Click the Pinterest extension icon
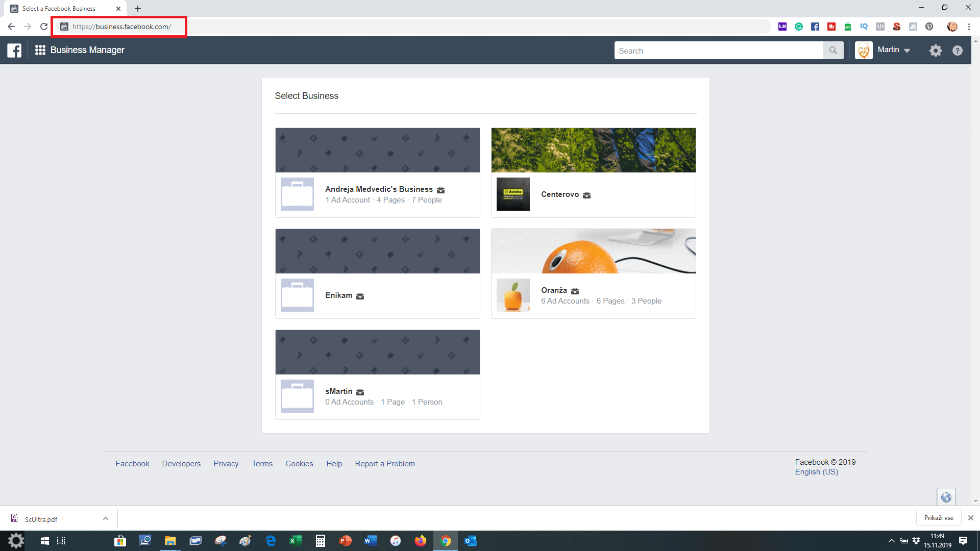This screenshot has width=980, height=551. pos(929,27)
